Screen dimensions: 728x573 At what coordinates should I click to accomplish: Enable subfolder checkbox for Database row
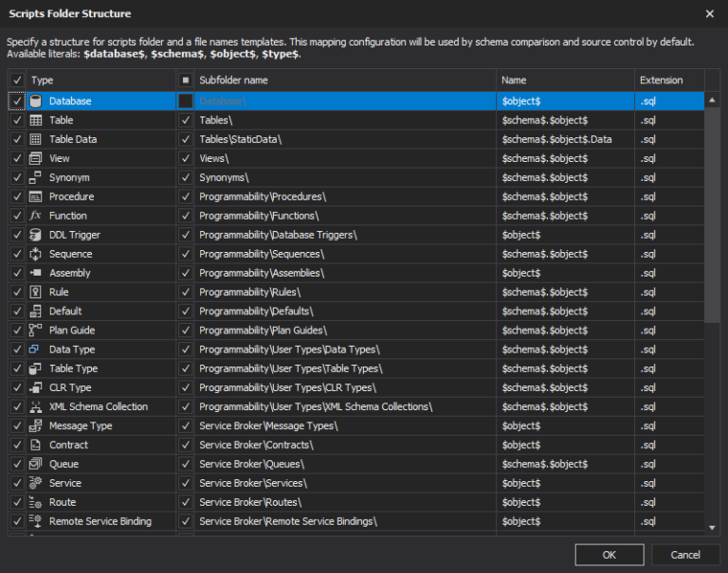(x=185, y=100)
